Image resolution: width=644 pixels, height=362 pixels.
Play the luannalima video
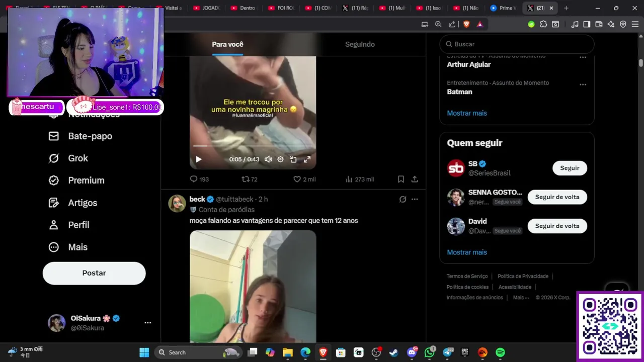[199, 159]
